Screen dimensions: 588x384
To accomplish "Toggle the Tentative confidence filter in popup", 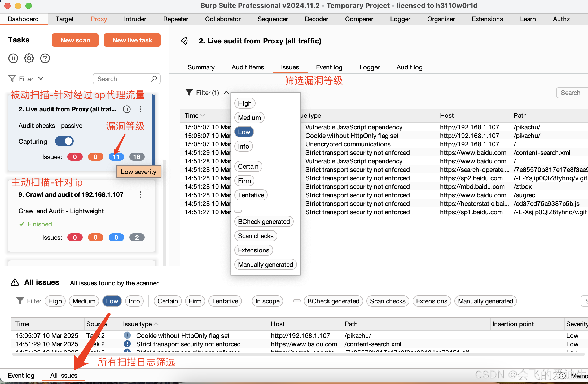I will (251, 195).
